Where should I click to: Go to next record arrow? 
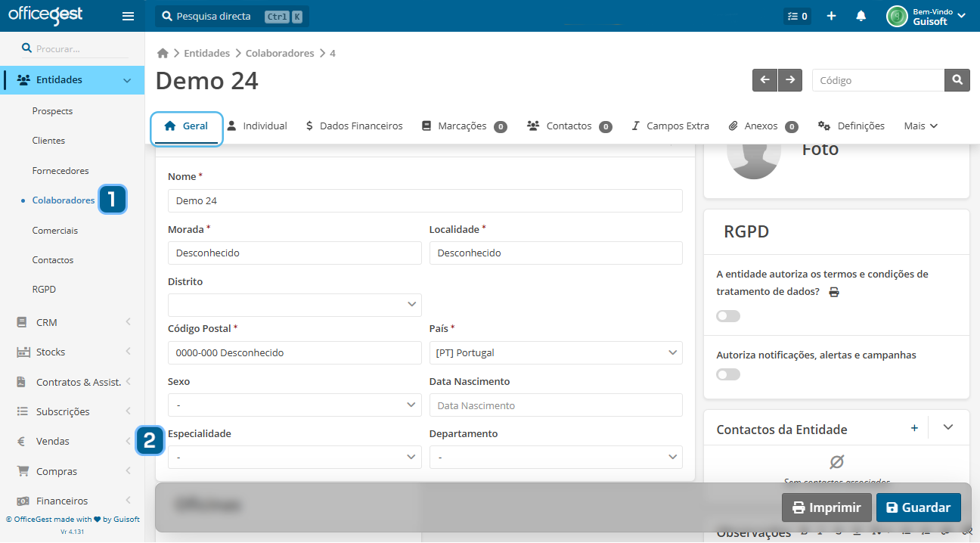coord(789,80)
